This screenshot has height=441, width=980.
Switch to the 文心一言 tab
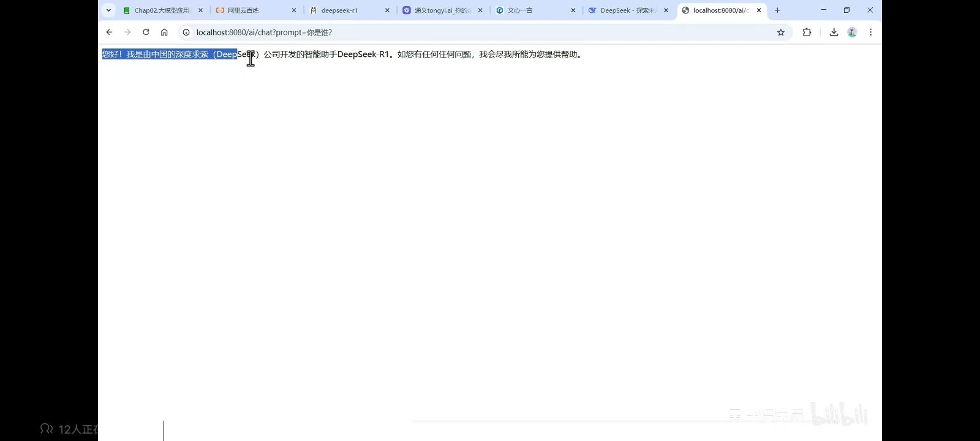pos(536,10)
